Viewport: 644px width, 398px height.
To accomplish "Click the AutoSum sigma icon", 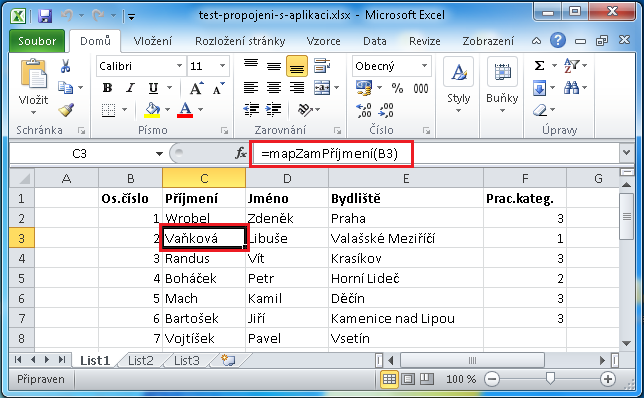I will (x=540, y=66).
